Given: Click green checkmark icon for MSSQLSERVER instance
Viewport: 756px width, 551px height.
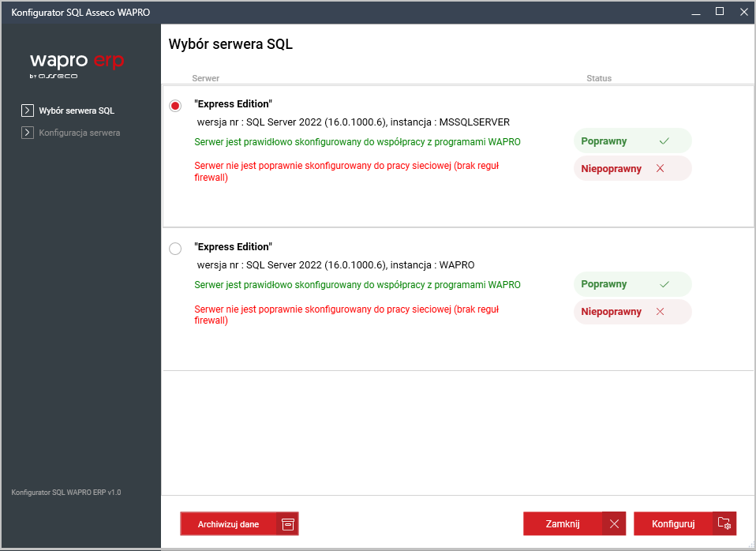Looking at the screenshot, I should 664,141.
